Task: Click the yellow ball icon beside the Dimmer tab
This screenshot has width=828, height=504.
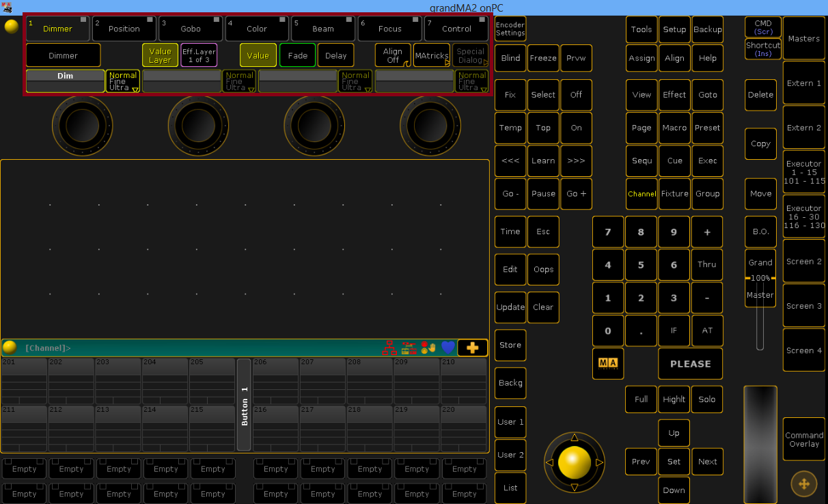Action: (x=11, y=27)
